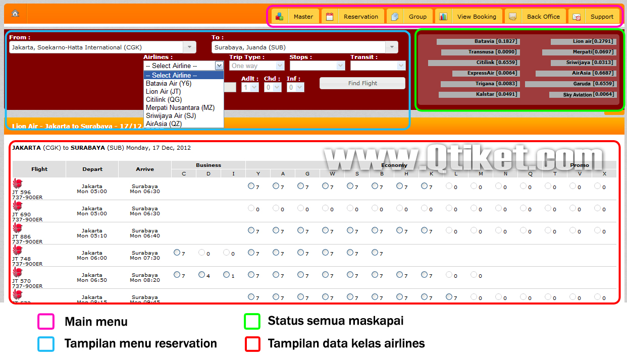
Task: Click the Reservation calendar icon
Action: [329, 16]
